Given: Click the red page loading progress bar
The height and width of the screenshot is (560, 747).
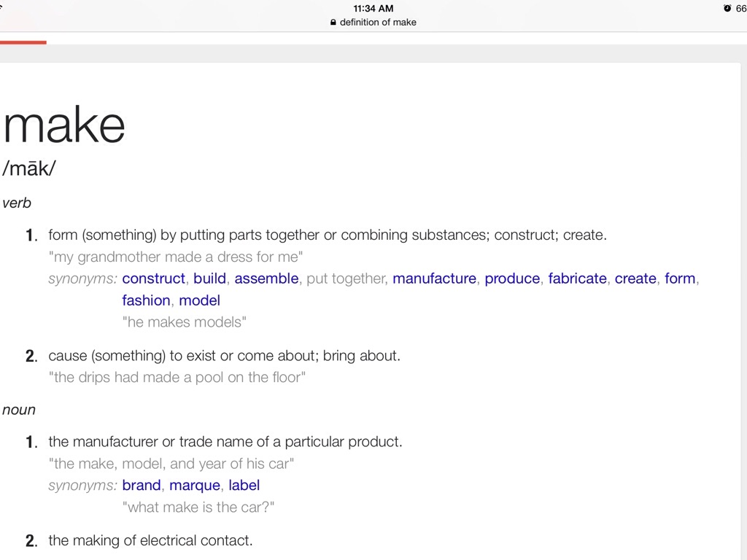Looking at the screenshot, I should pos(23,42).
